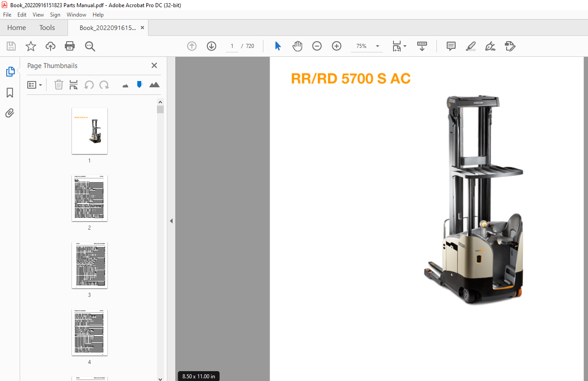This screenshot has width=588, height=381.
Task: Print the document with the printer icon
Action: coord(70,46)
